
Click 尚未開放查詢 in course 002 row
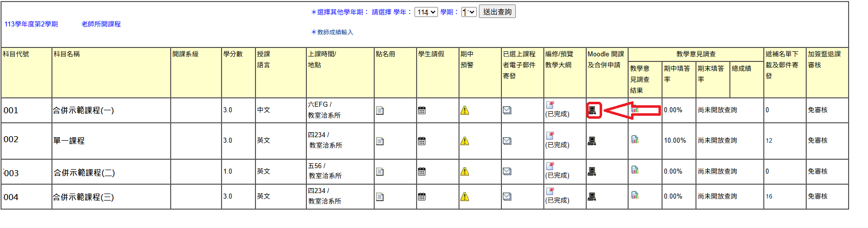(x=717, y=141)
